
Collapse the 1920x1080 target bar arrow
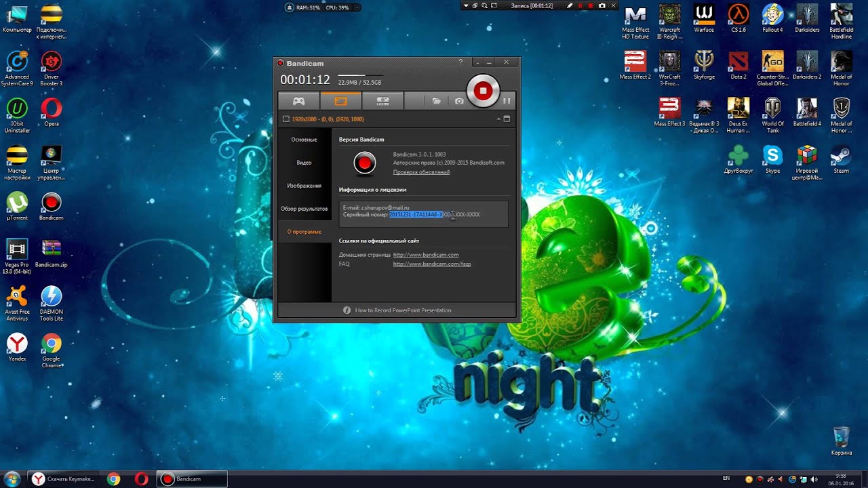[499, 119]
